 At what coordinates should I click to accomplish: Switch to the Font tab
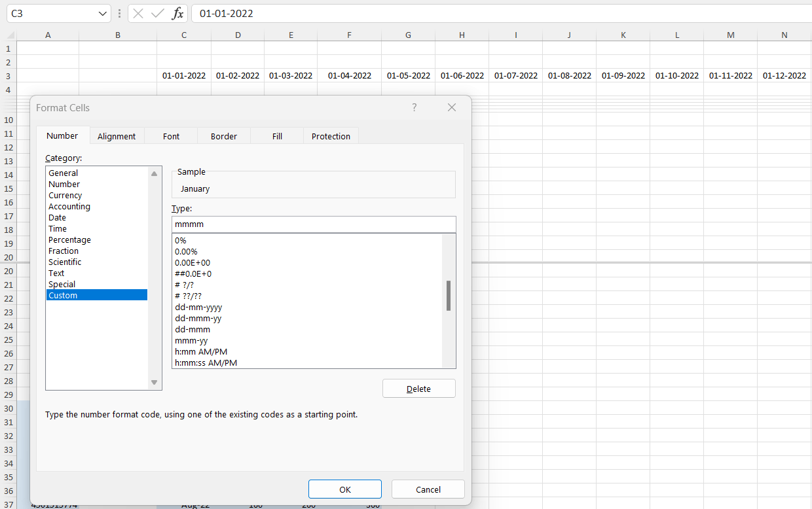tap(171, 136)
